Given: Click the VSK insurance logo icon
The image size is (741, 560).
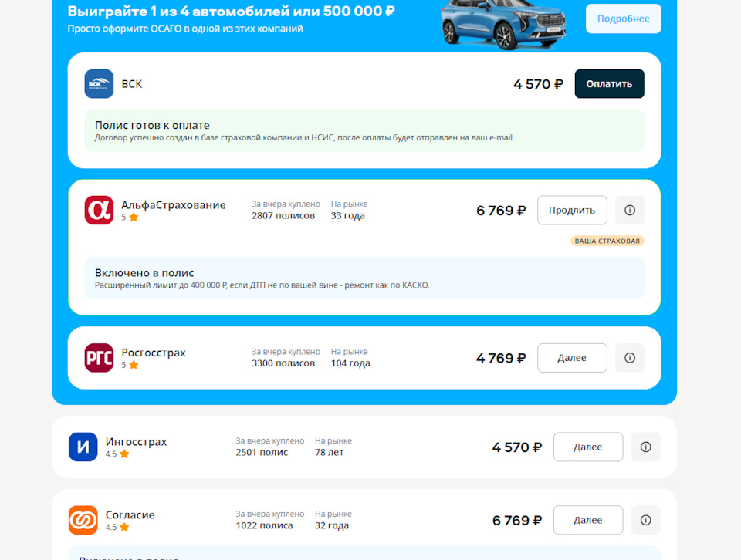Looking at the screenshot, I should (x=99, y=84).
